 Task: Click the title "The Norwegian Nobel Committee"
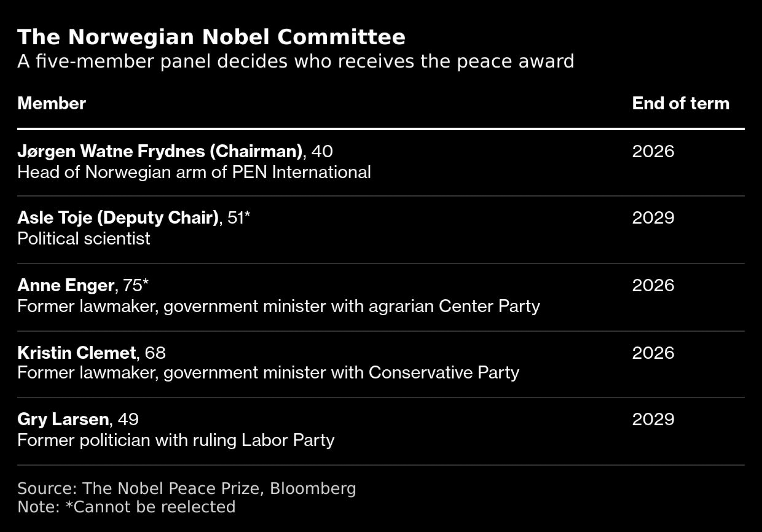[x=211, y=37]
